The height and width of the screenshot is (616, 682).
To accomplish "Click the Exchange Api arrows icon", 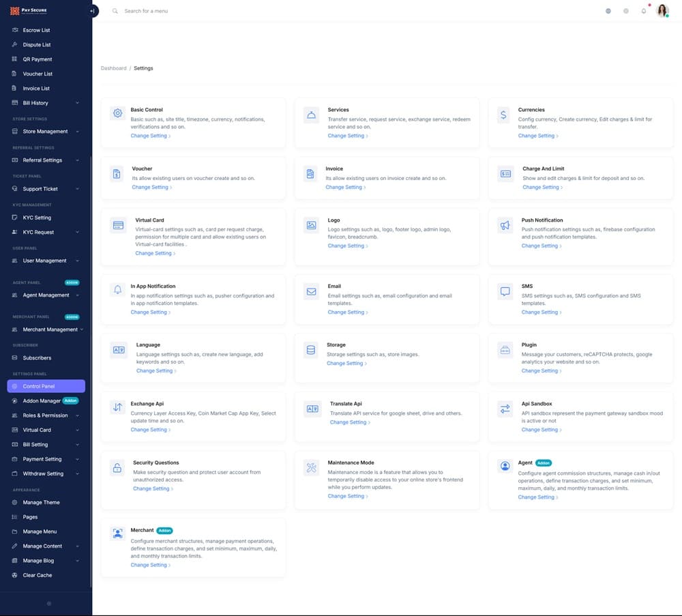I will coord(117,408).
